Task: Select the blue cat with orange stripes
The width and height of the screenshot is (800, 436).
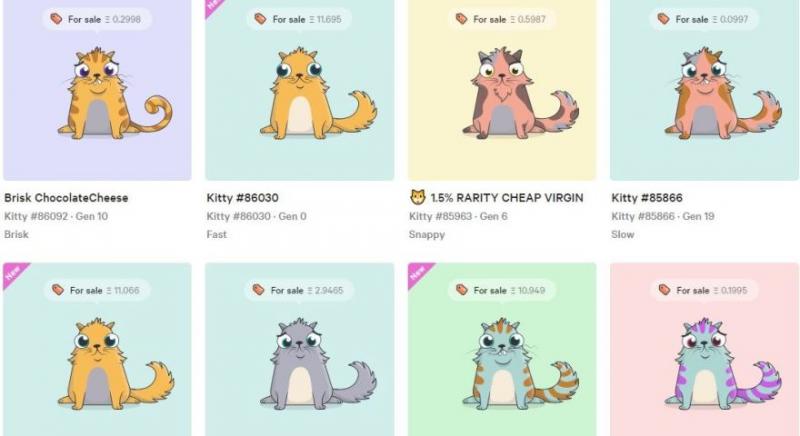Action: [x=520, y=364]
